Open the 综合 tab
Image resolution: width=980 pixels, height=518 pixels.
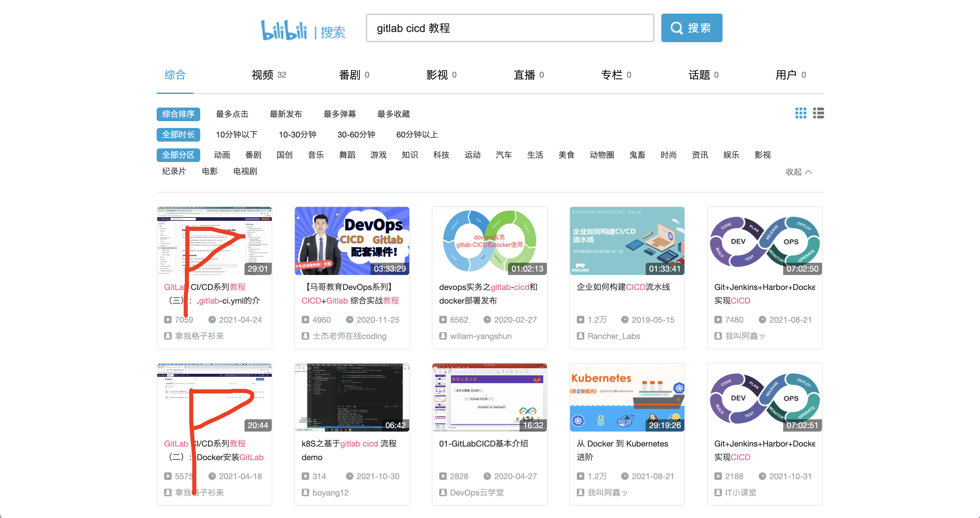(175, 75)
